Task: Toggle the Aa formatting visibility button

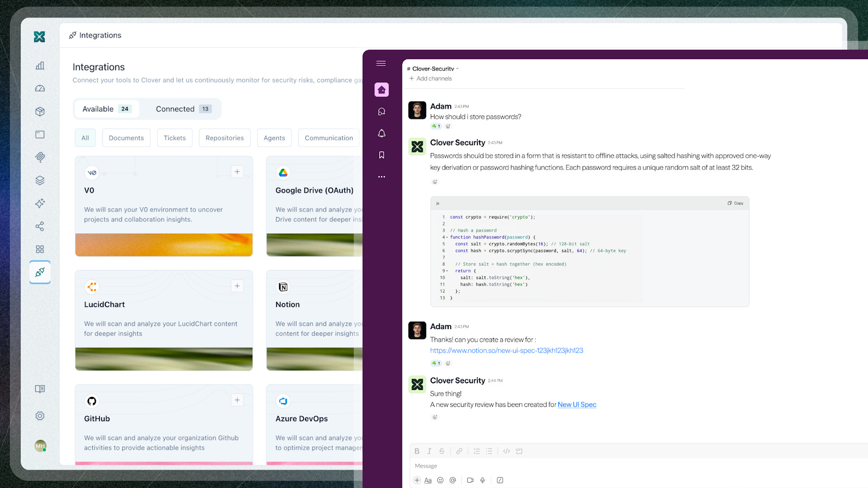Action: [x=428, y=480]
